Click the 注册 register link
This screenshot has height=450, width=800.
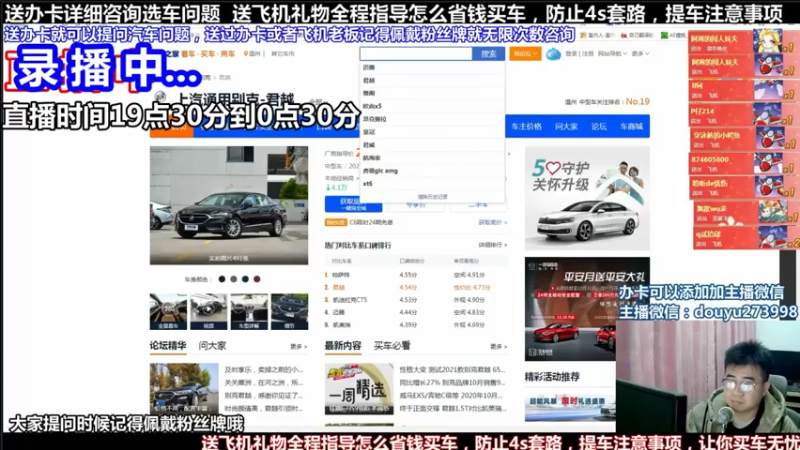588,54
